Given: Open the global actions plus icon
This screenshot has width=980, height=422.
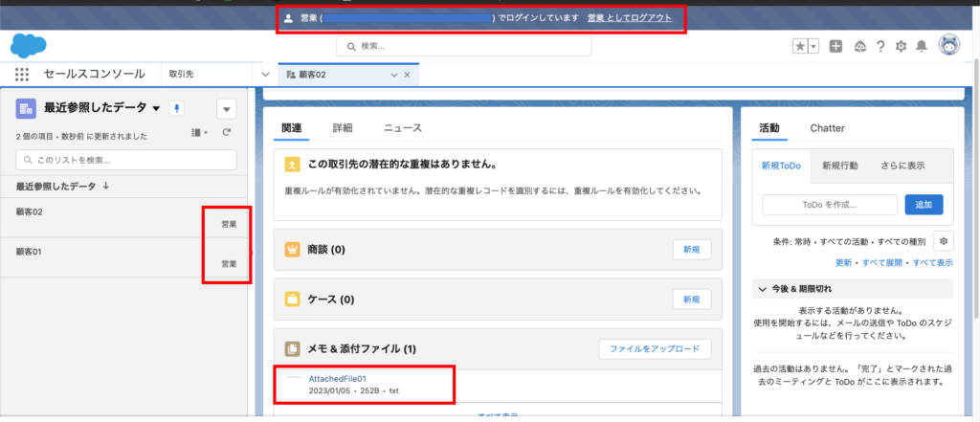Looking at the screenshot, I should 835,46.
